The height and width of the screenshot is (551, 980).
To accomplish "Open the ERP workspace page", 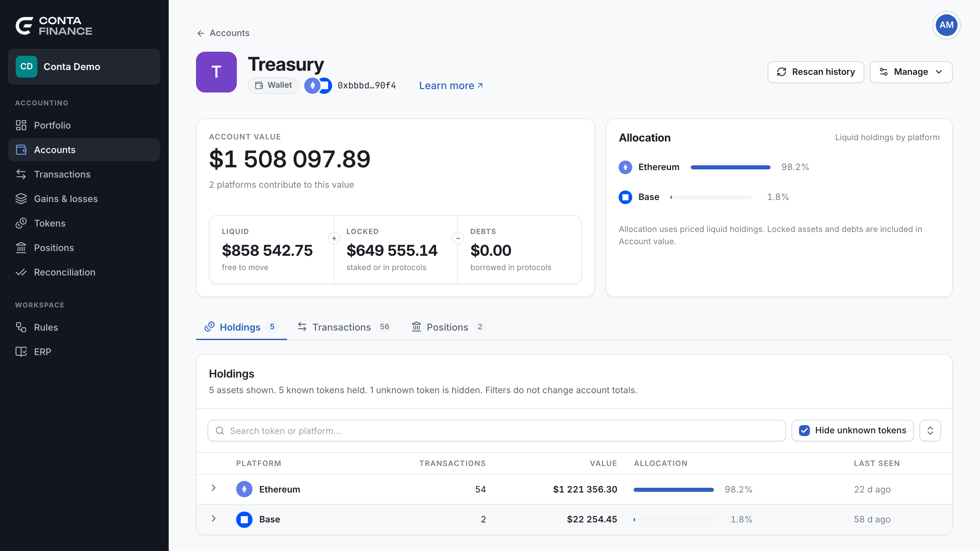I will pos(84,352).
